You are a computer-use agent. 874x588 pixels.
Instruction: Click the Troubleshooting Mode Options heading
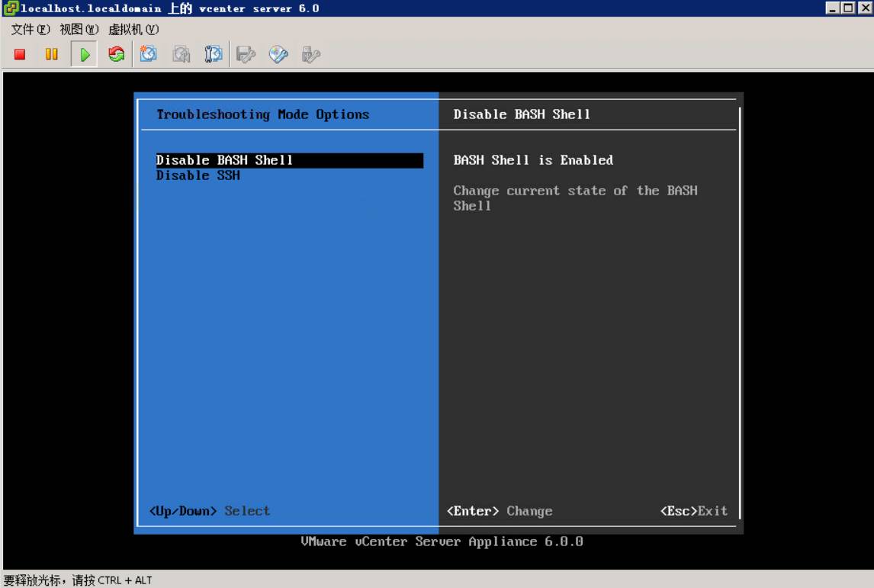click(263, 114)
